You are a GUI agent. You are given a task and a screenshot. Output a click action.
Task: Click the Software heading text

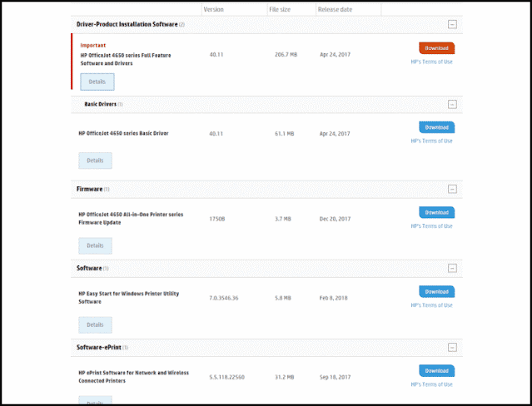tap(89, 268)
